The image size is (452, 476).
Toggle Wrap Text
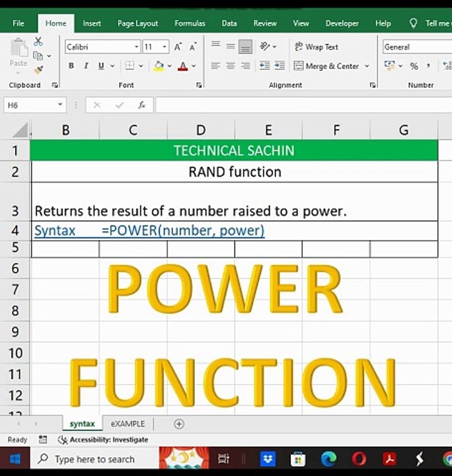(317, 47)
